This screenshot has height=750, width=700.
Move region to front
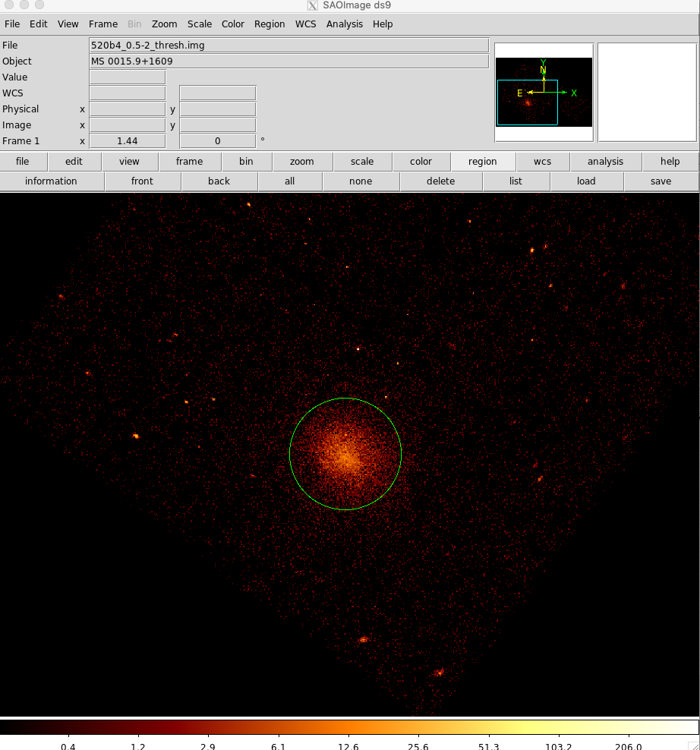point(142,181)
